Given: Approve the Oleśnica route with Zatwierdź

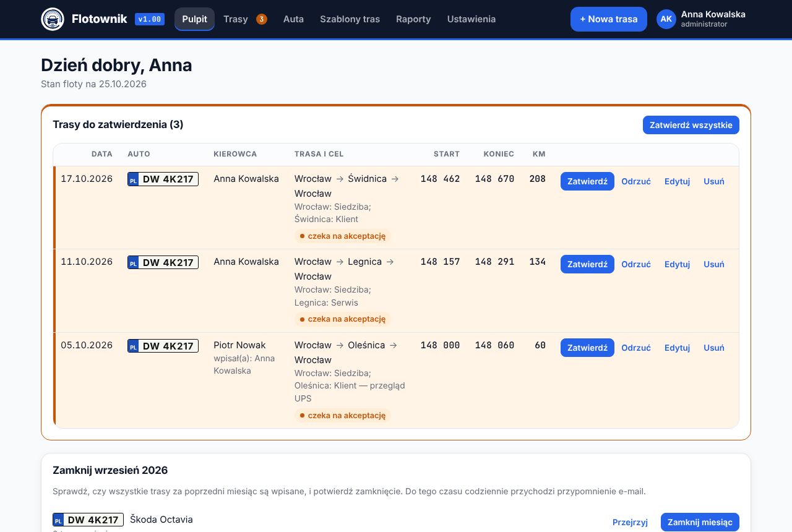Looking at the screenshot, I should coord(587,348).
